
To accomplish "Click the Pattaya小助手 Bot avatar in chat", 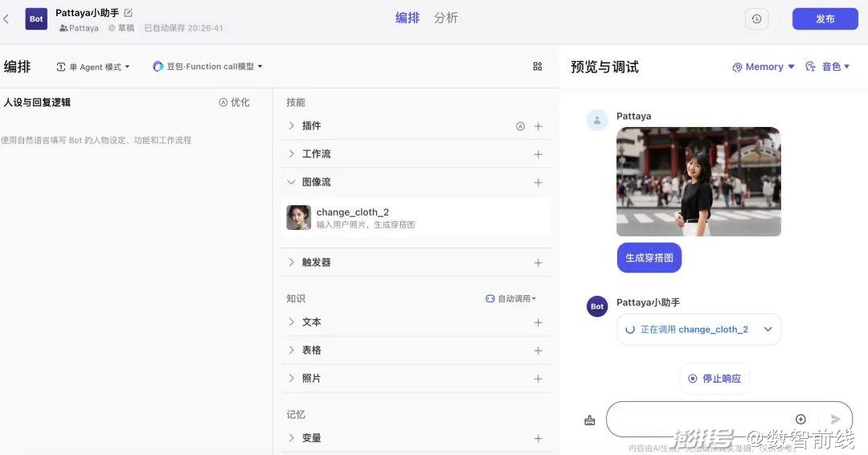I will tap(597, 306).
